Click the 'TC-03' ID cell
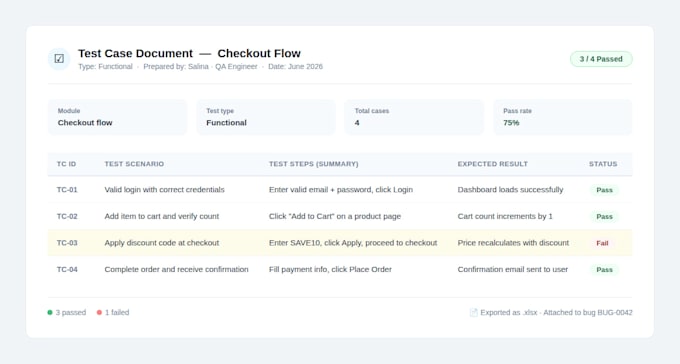The height and width of the screenshot is (364, 680). (x=67, y=243)
